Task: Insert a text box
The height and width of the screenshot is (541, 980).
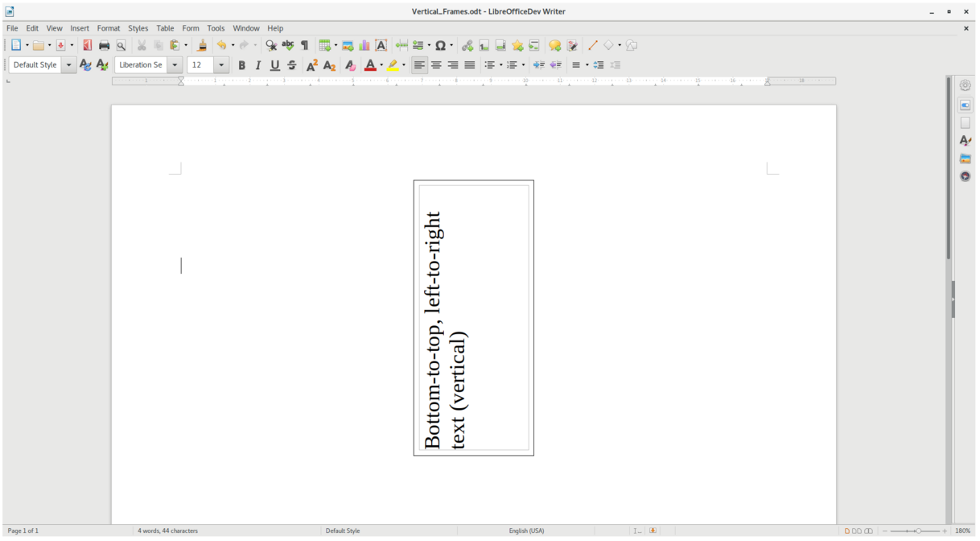Action: 382,46
